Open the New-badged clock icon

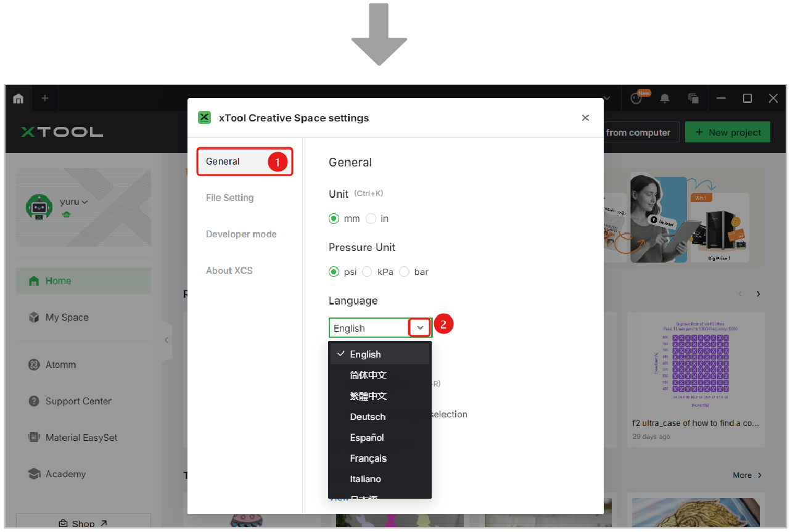pyautogui.click(x=637, y=97)
